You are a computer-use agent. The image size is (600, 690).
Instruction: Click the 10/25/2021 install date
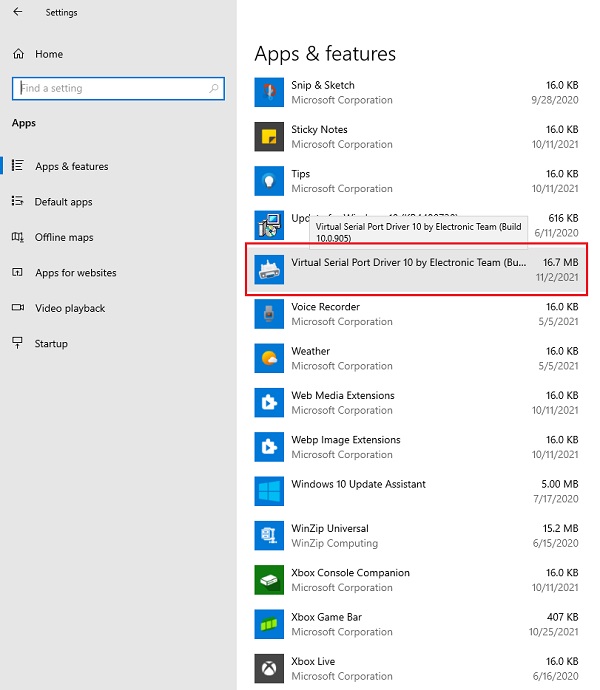(x=553, y=631)
